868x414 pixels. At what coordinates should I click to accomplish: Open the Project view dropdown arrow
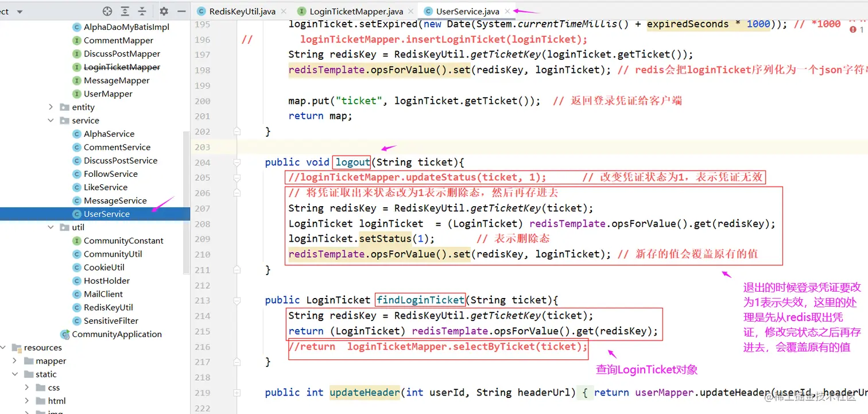[x=20, y=11]
